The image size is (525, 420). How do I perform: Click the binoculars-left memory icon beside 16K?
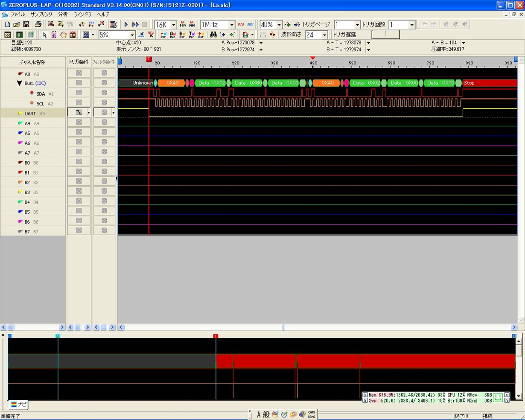(x=183, y=25)
